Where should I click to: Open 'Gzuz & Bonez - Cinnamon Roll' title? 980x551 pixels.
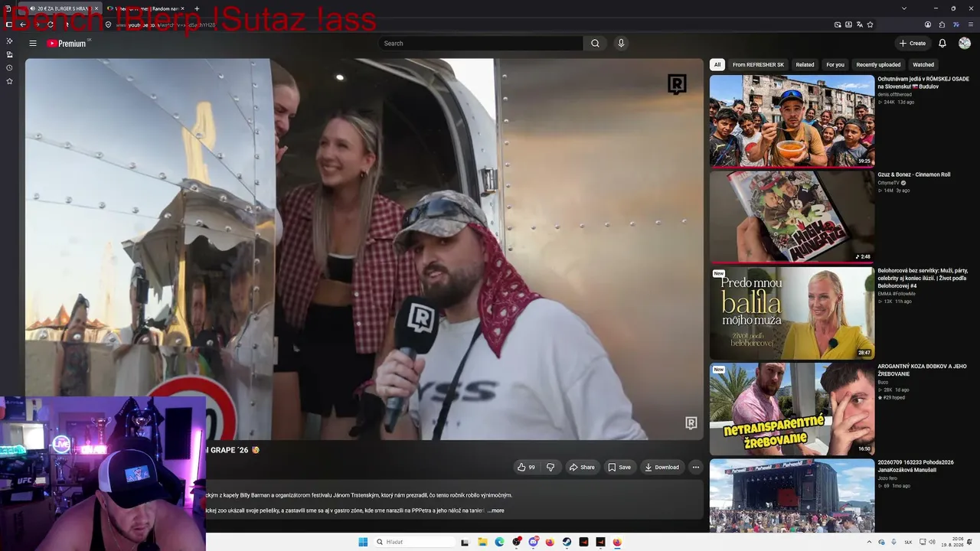coord(914,174)
